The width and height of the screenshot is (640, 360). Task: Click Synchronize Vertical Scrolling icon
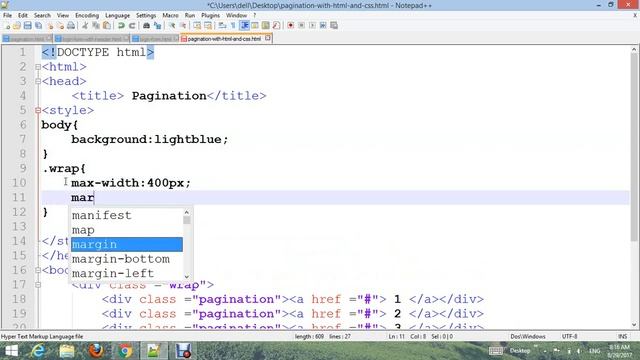[197, 25]
